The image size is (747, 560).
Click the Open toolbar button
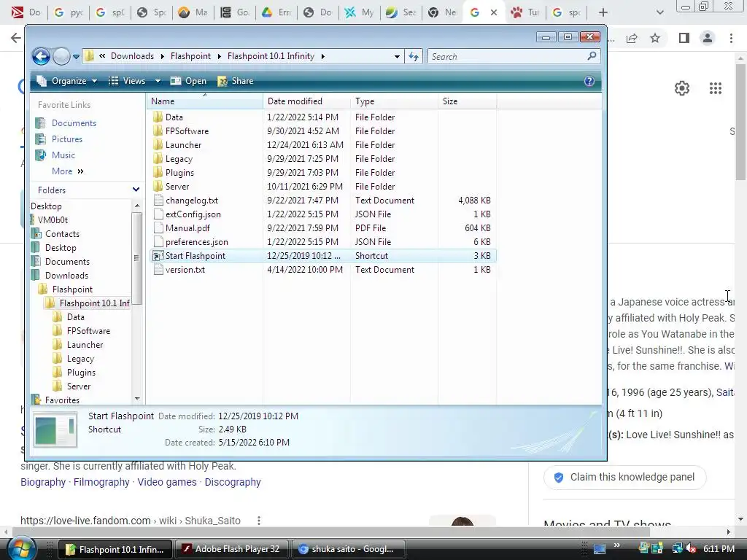pyautogui.click(x=189, y=81)
